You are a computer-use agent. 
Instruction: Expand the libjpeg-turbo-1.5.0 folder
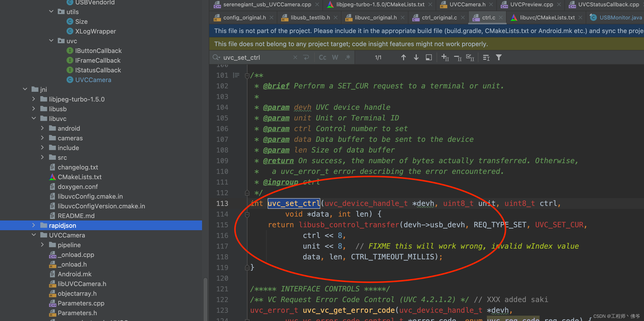pos(34,99)
